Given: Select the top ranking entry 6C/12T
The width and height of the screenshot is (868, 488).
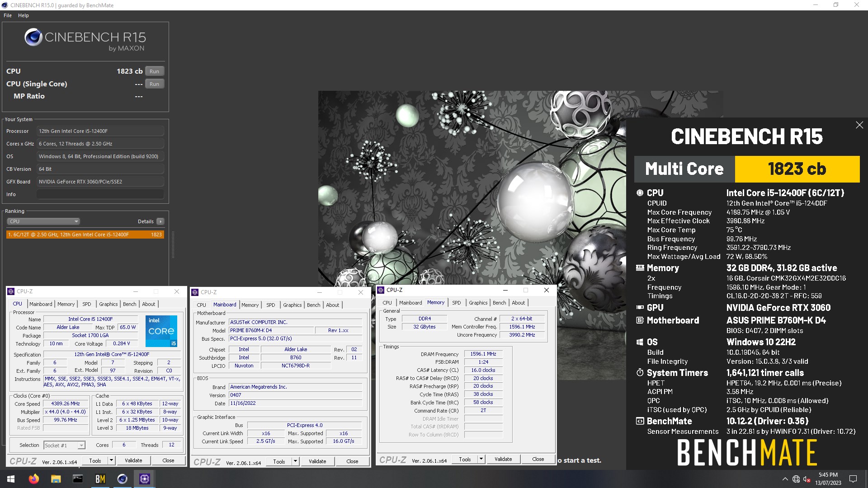Looking at the screenshot, I should 85,235.
